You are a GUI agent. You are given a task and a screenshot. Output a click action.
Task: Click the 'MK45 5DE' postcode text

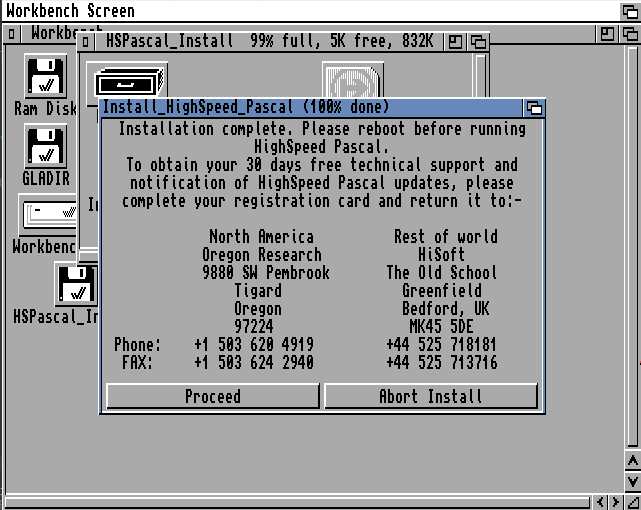coord(442,327)
